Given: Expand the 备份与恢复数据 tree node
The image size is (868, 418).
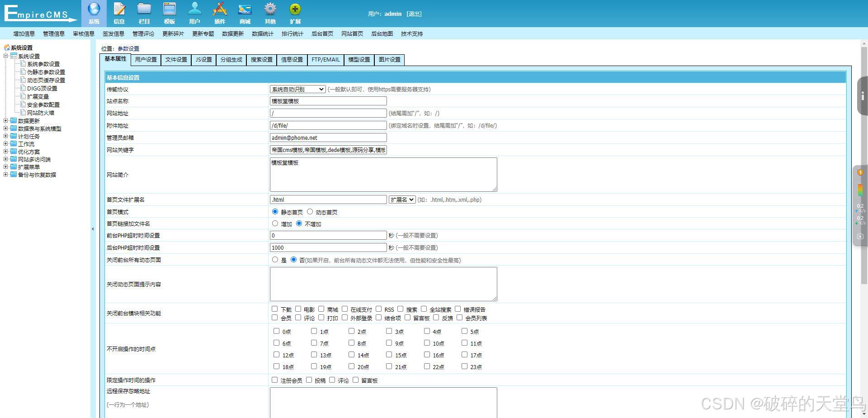Looking at the screenshot, I should 6,175.
